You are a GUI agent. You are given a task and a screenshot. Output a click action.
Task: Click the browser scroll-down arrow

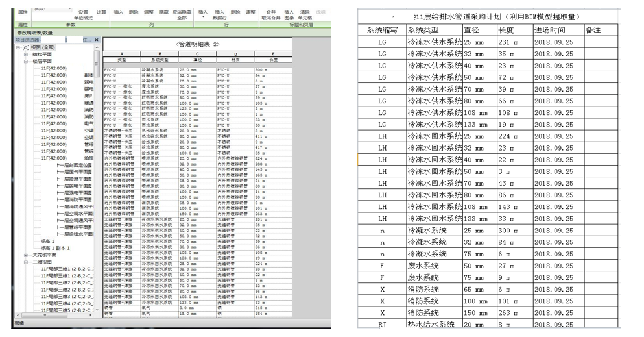pyautogui.click(x=97, y=310)
